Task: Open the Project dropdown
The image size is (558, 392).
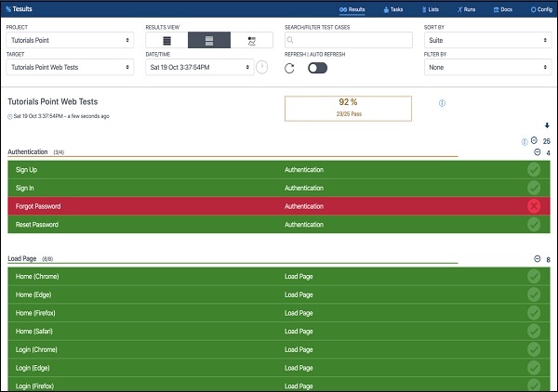Action: point(69,41)
